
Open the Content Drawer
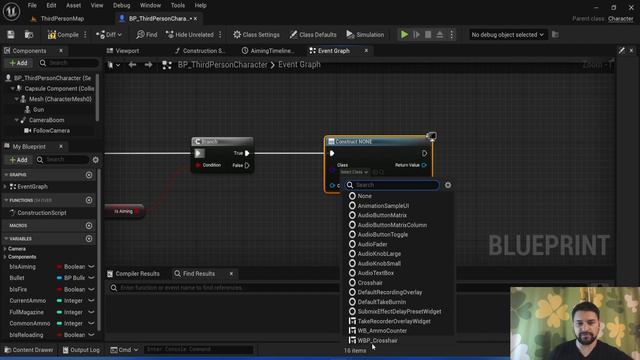pyautogui.click(x=29, y=350)
